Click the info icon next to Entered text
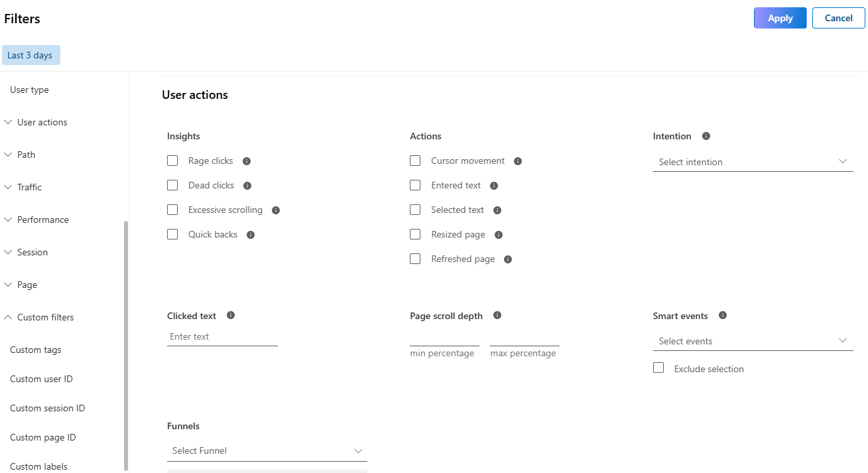This screenshot has height=473, width=868. pos(494,186)
